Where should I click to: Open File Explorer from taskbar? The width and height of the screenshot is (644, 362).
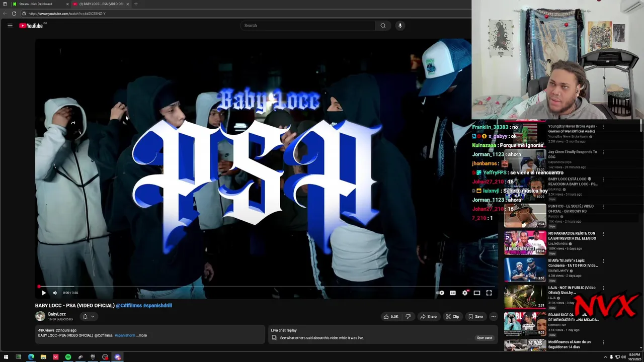point(43,357)
